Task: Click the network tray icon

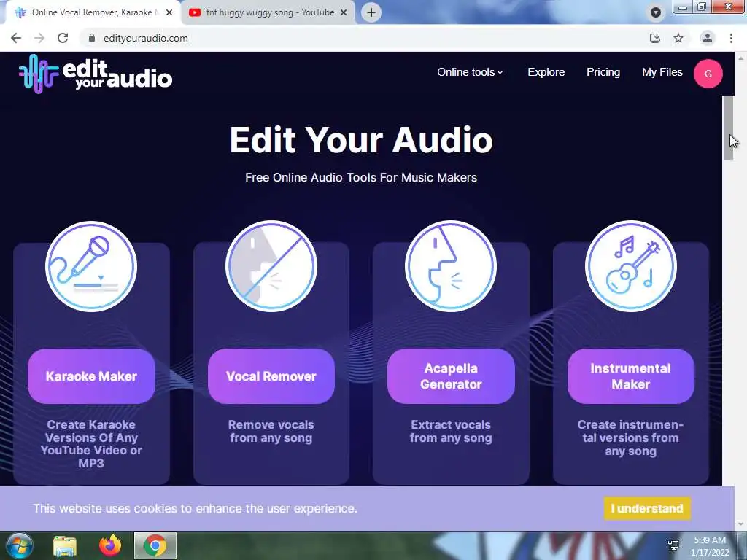Action: click(x=673, y=545)
